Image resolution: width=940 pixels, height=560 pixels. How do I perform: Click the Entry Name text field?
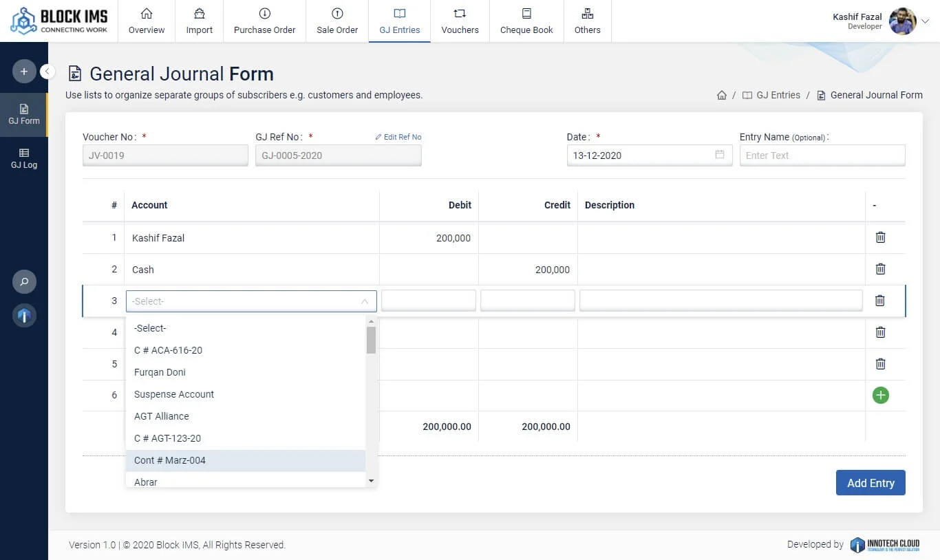[822, 155]
